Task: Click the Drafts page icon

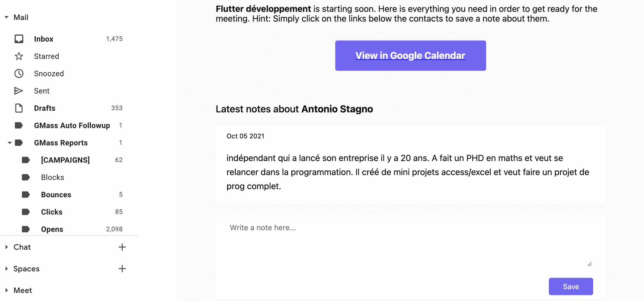Action: pyautogui.click(x=19, y=108)
